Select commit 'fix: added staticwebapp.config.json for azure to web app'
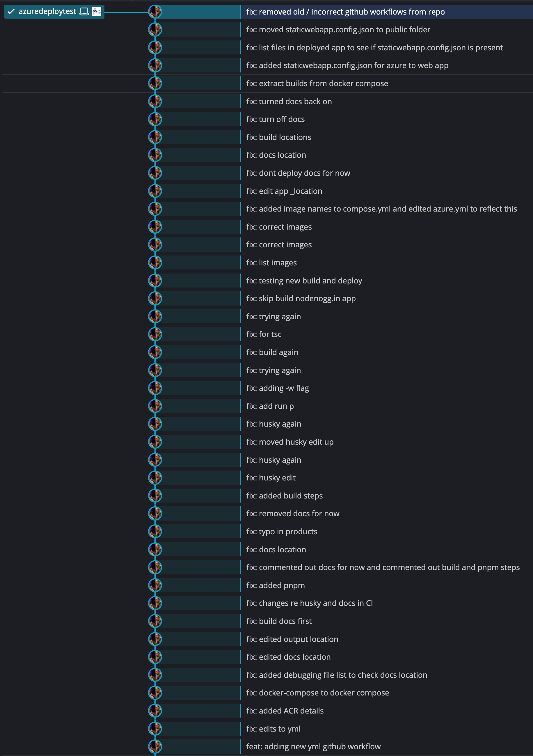 [347, 65]
